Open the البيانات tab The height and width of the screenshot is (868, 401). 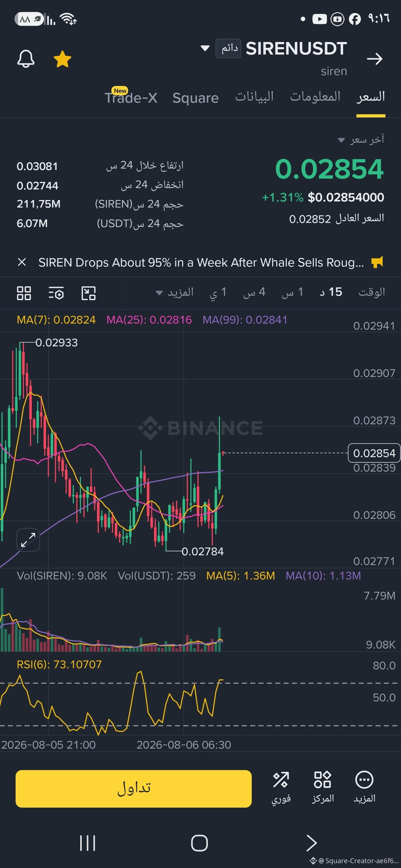coord(254,97)
